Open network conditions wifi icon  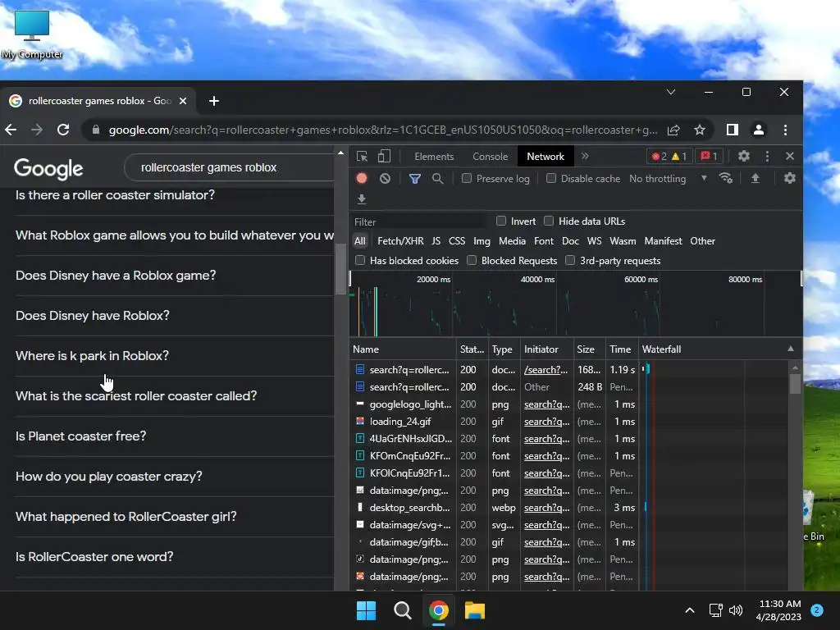click(726, 178)
